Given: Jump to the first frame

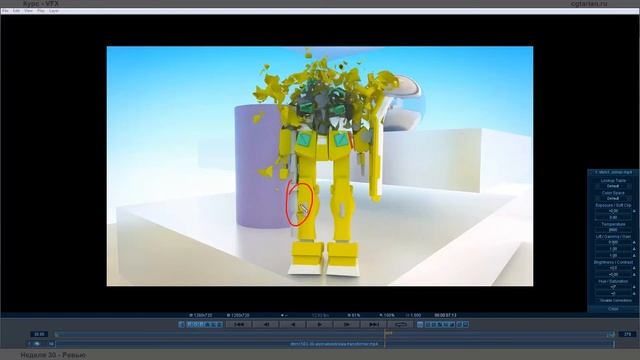Looking at the screenshot, I should [239, 324].
